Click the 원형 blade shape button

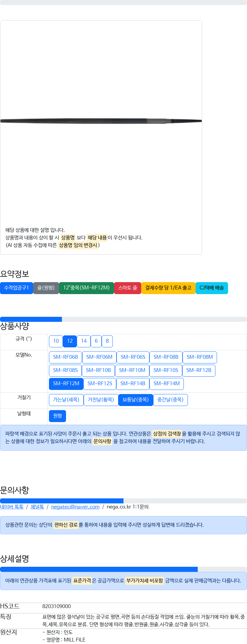[x=57, y=416]
